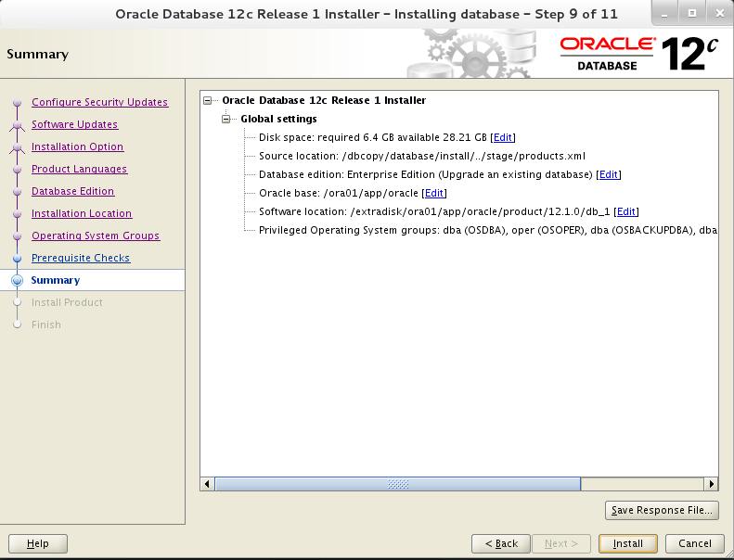Screen dimensions: 734x560
Task: Click Save Response File button
Action: tap(662, 510)
